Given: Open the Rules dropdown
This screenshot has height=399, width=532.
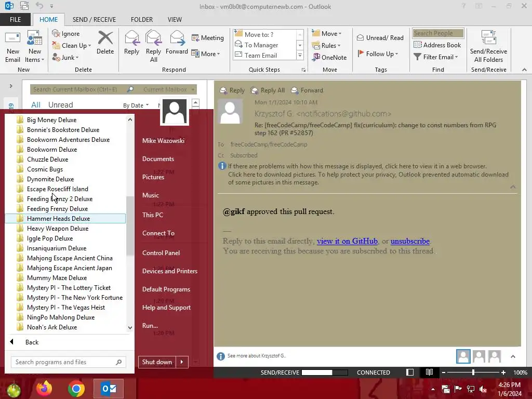Looking at the screenshot, I should pos(326,46).
